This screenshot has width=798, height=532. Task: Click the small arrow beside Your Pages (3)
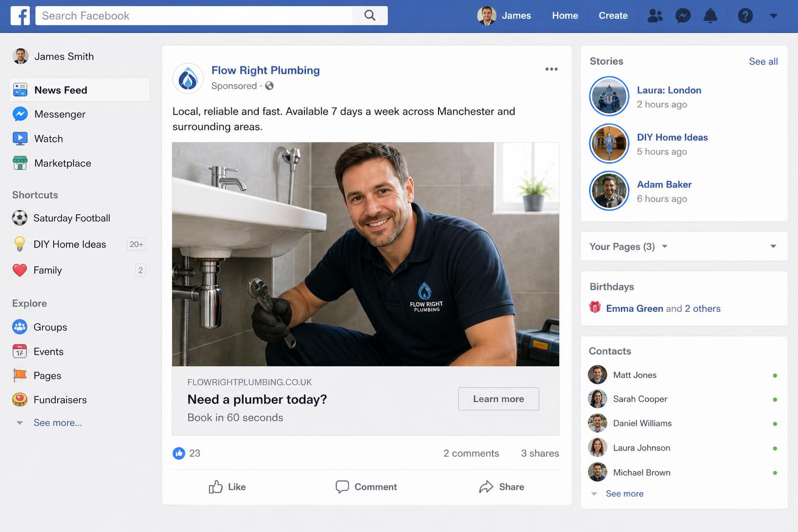point(664,246)
